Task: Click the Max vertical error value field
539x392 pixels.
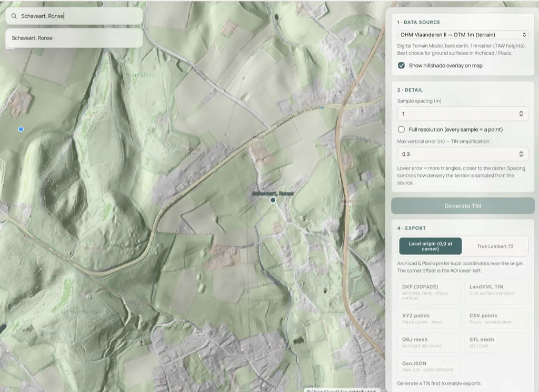Action: coord(462,154)
